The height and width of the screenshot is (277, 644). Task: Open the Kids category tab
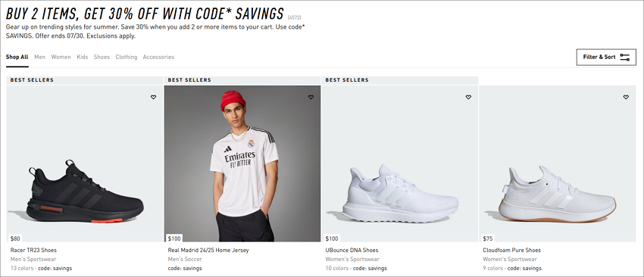(82, 57)
